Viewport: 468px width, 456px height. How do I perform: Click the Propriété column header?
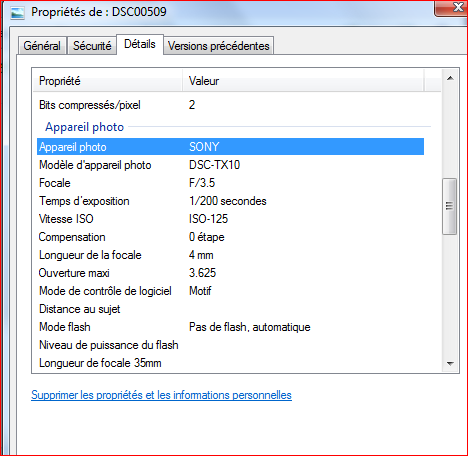pos(108,81)
